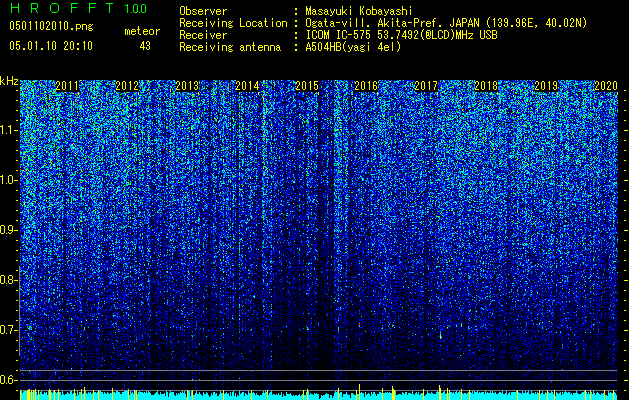Click the 0.6 kHz axis label

pyautogui.click(x=8, y=380)
